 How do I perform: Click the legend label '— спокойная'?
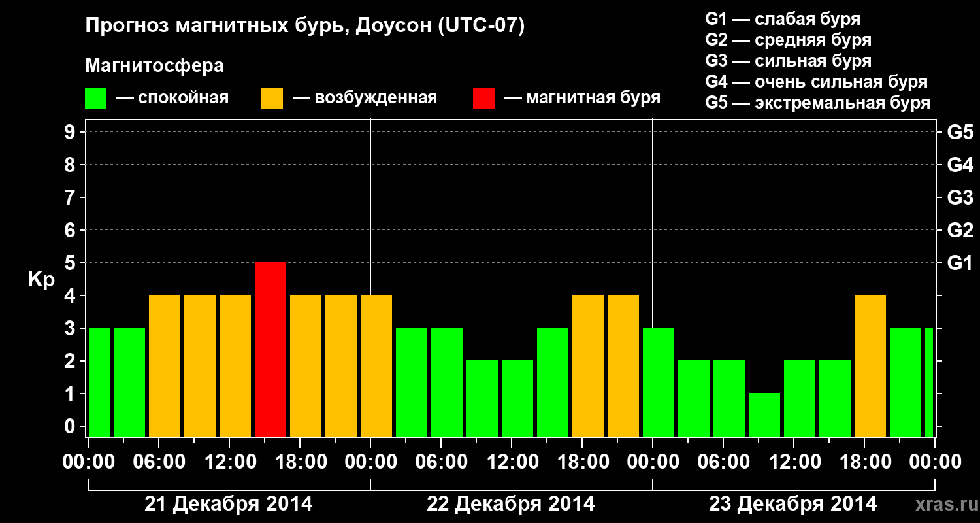coord(172,98)
